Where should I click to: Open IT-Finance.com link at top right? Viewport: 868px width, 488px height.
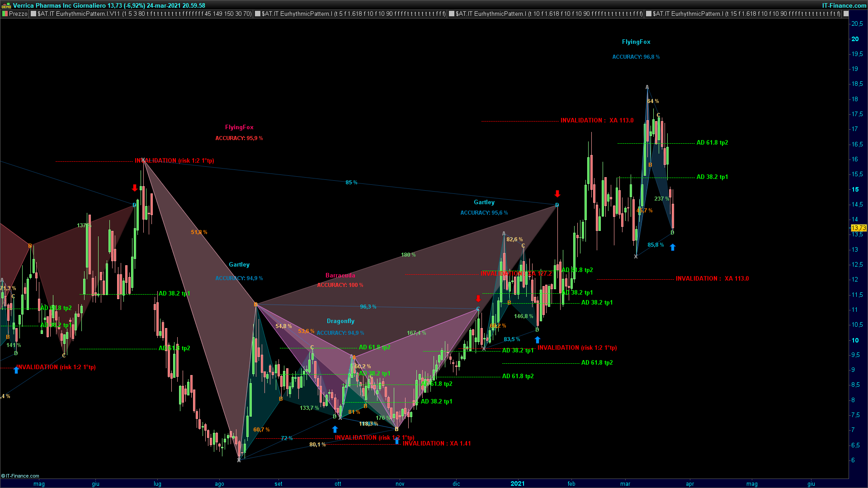coord(844,5)
